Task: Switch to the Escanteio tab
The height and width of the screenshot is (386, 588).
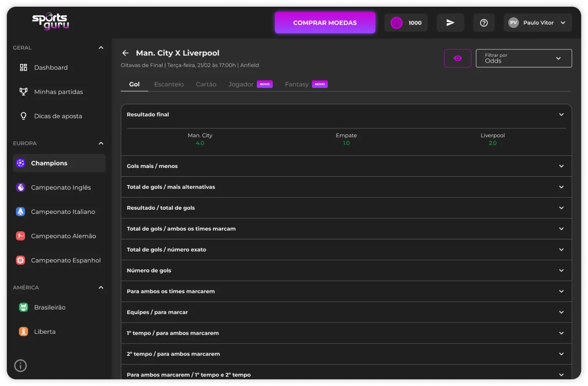Action: click(x=169, y=84)
